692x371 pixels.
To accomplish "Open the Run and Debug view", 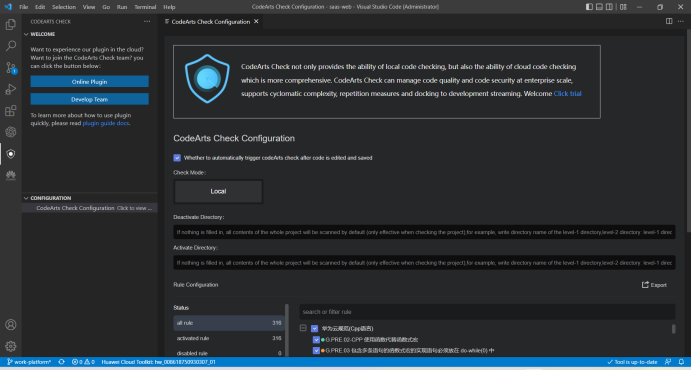I will pos(11,89).
